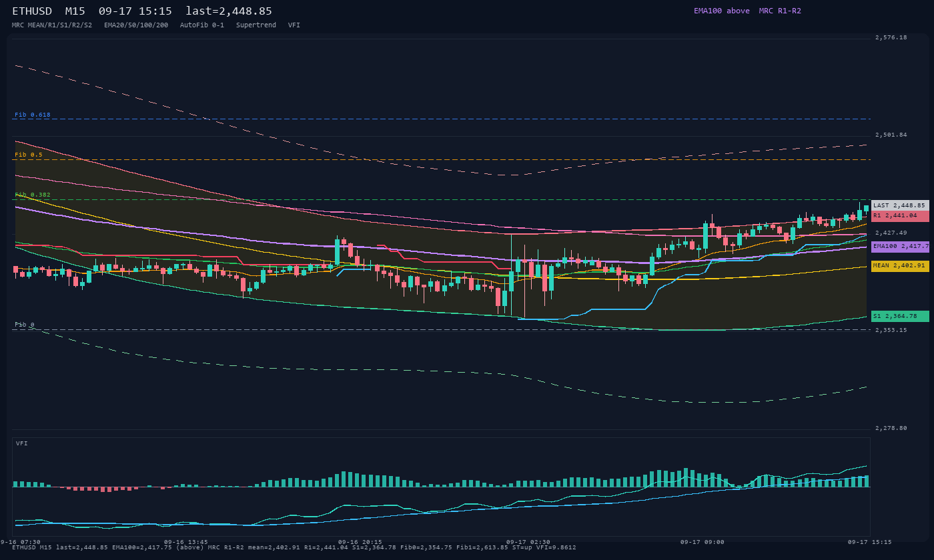
Task: Click the VFI label in indicator legend
Action: (294, 25)
